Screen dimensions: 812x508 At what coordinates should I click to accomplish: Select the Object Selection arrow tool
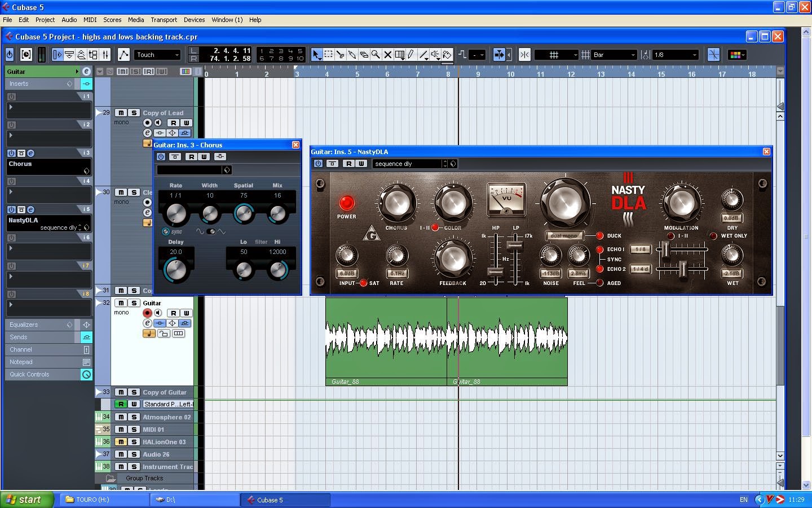[x=317, y=55]
